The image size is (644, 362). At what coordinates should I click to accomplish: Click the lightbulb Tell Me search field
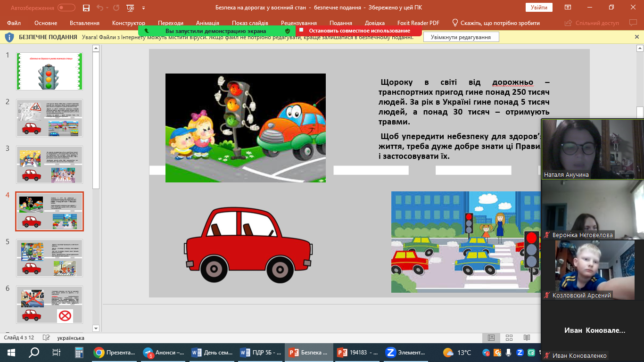[496, 23]
